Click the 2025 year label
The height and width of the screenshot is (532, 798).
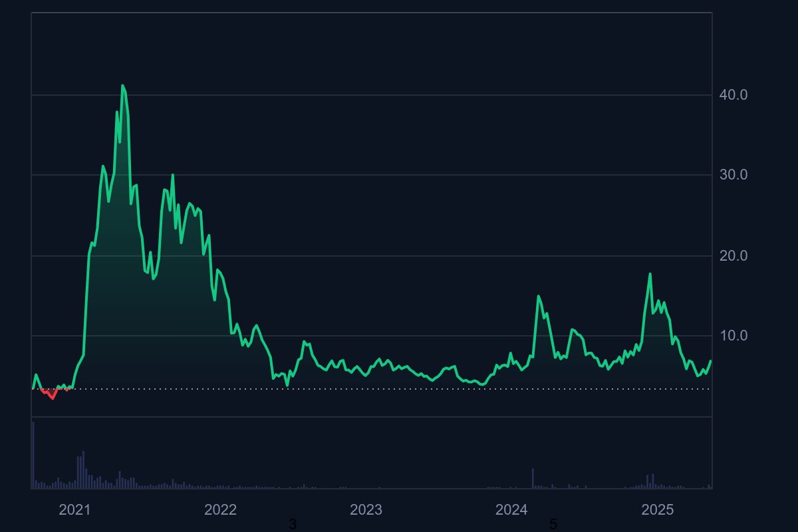pyautogui.click(x=657, y=510)
